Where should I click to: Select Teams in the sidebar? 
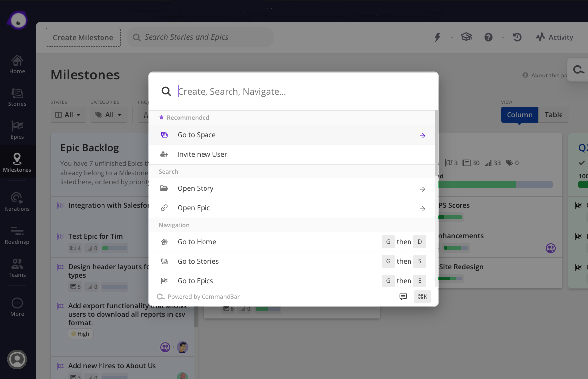pos(17,267)
